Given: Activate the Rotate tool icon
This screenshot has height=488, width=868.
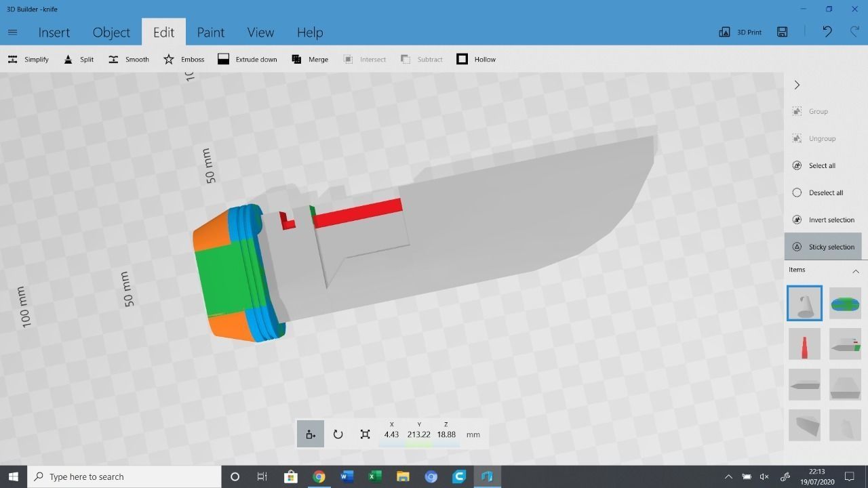Looking at the screenshot, I should 338,434.
